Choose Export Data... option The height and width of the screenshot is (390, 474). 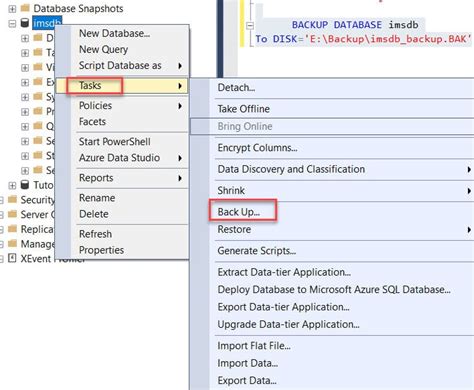pyautogui.click(x=332, y=381)
